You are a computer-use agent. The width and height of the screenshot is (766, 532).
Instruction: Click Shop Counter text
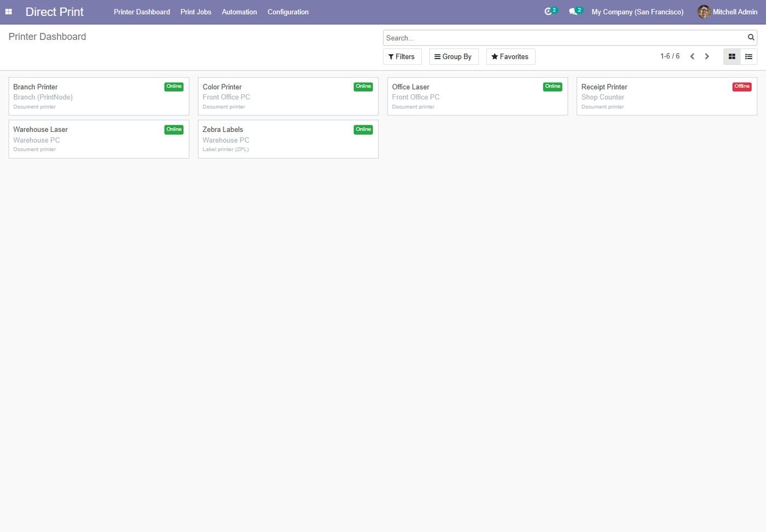[602, 97]
